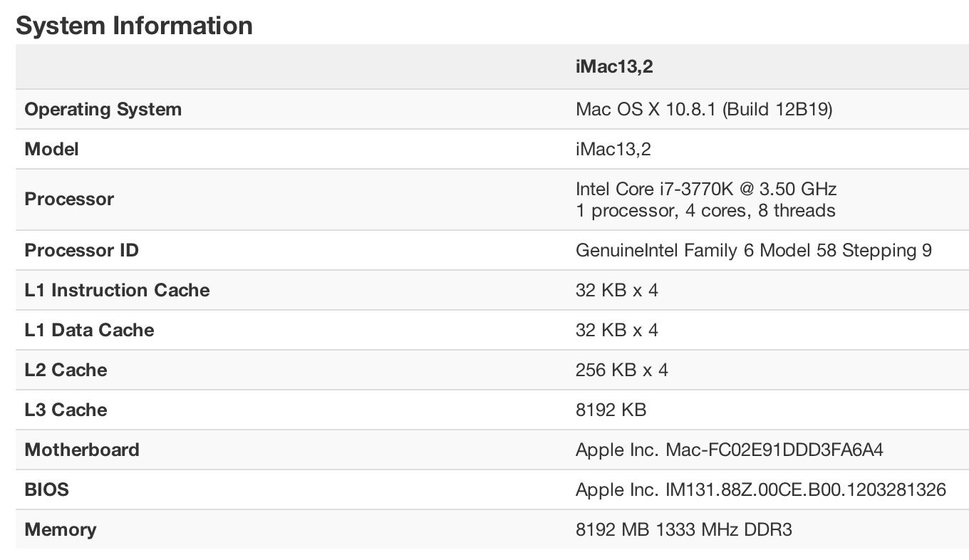This screenshot has height=560, width=969.
Task: Click the L3 Cache label
Action: pyautogui.click(x=66, y=410)
